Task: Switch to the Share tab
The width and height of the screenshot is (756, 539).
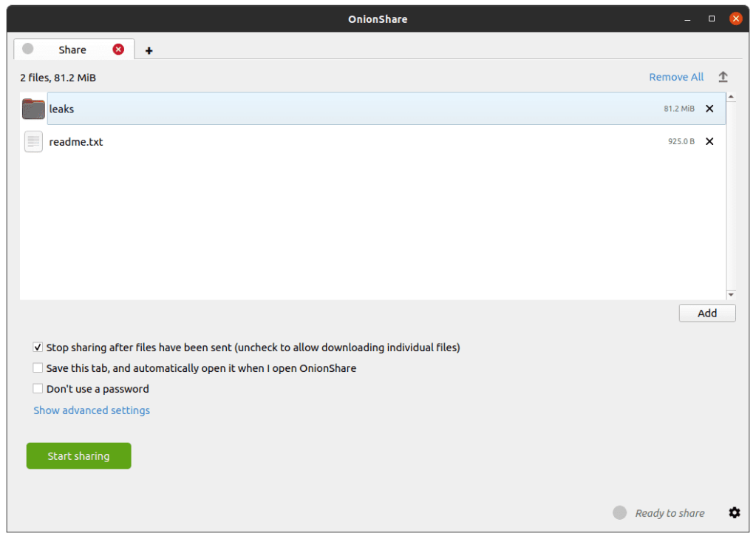Action: point(72,50)
